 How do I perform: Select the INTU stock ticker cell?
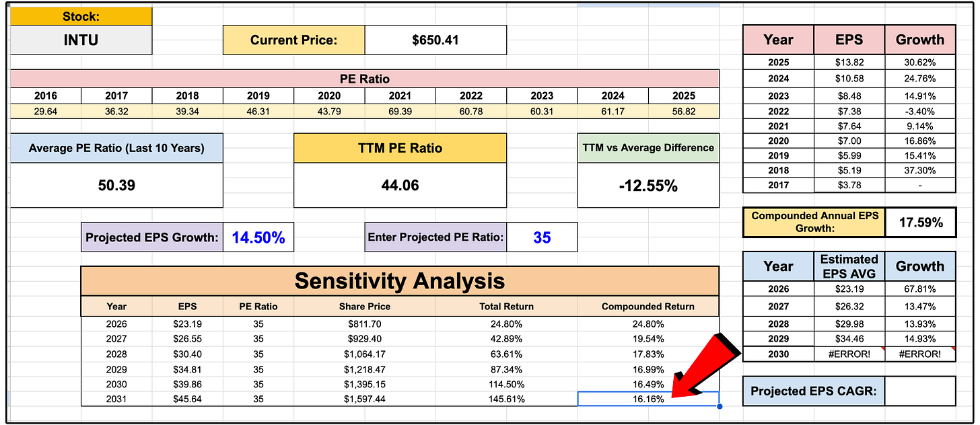[81, 40]
